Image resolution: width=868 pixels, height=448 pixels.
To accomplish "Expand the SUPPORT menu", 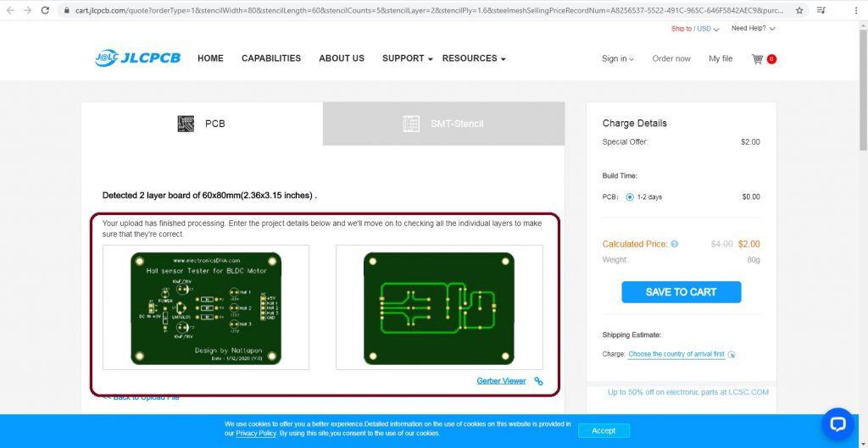I will [408, 58].
